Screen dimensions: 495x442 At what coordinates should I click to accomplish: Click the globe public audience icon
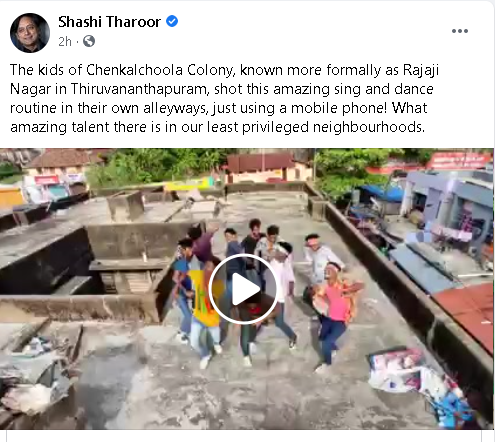click(89, 41)
